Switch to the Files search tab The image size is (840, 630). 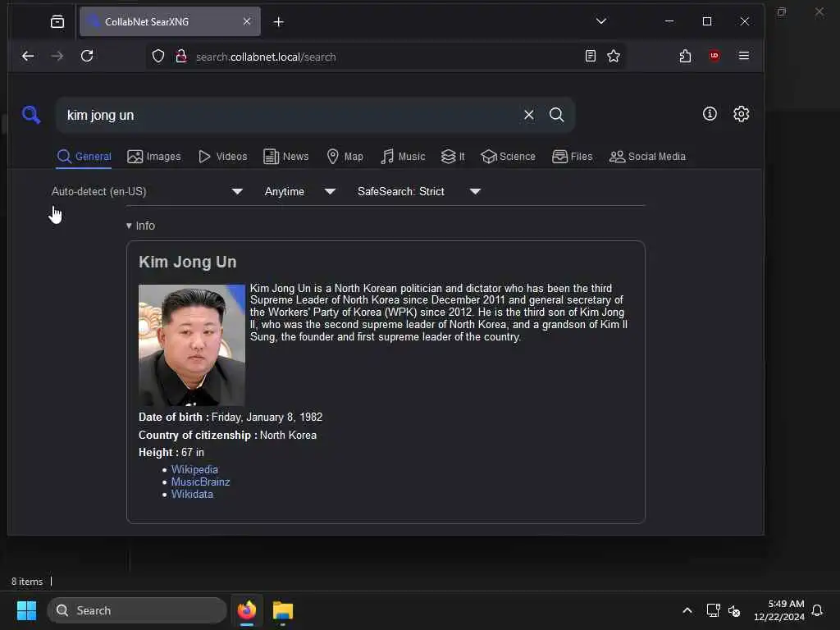tap(572, 157)
